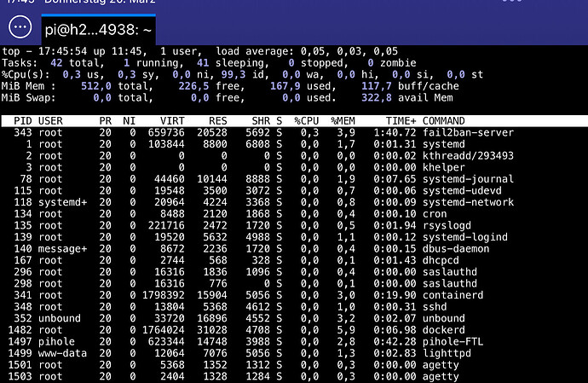This screenshot has height=383, width=588.
Task: Click the VIRT column header
Action: (x=172, y=121)
